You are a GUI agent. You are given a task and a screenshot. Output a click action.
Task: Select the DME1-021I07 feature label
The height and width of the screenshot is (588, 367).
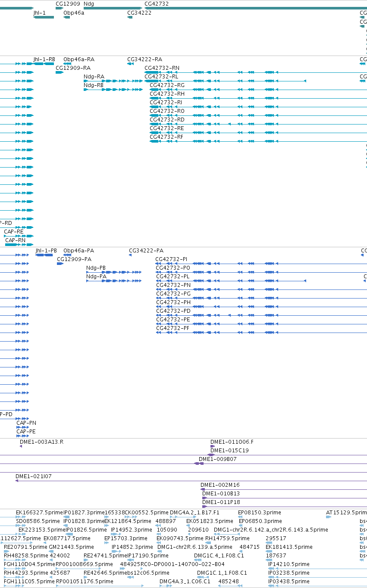[34, 476]
